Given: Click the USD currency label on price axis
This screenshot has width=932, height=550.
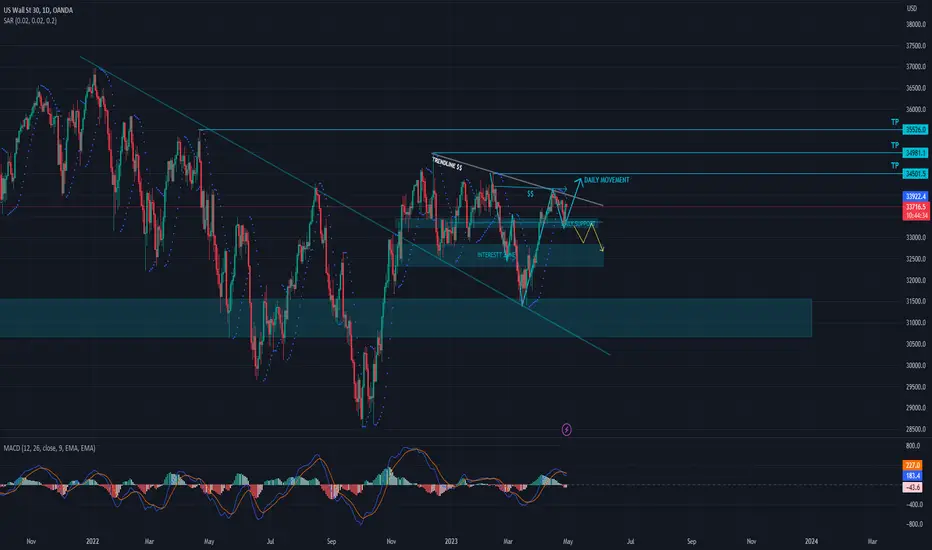Looking at the screenshot, I should coord(912,8).
